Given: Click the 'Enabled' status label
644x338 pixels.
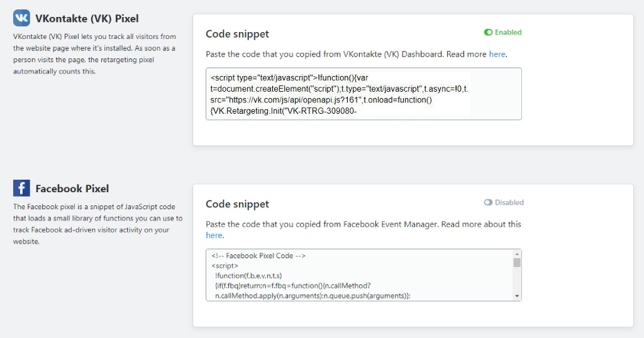Looking at the screenshot, I should click(x=508, y=33).
